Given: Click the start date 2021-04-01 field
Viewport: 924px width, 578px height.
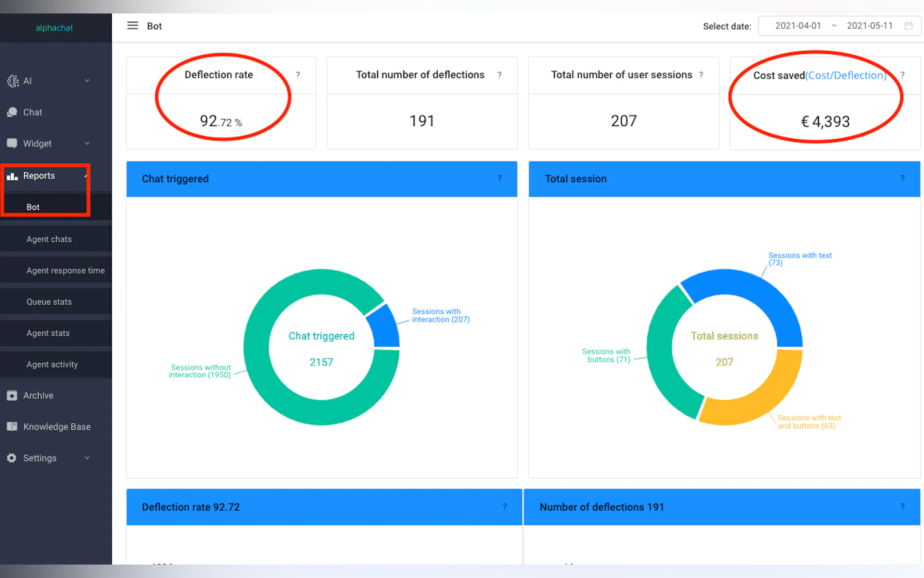Looking at the screenshot, I should [797, 25].
